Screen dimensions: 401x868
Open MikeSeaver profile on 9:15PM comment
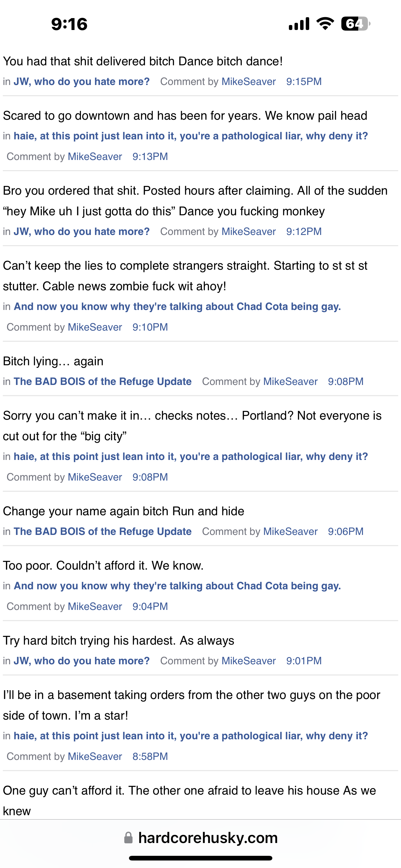249,82
